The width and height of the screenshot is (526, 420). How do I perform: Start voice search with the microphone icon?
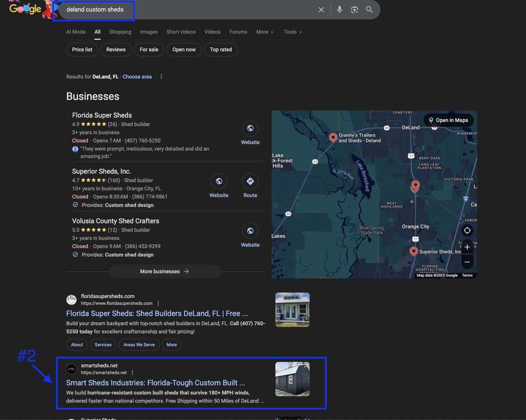coord(339,10)
